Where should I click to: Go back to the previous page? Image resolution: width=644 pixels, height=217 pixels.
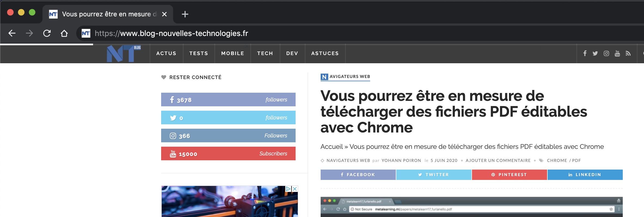pos(12,33)
